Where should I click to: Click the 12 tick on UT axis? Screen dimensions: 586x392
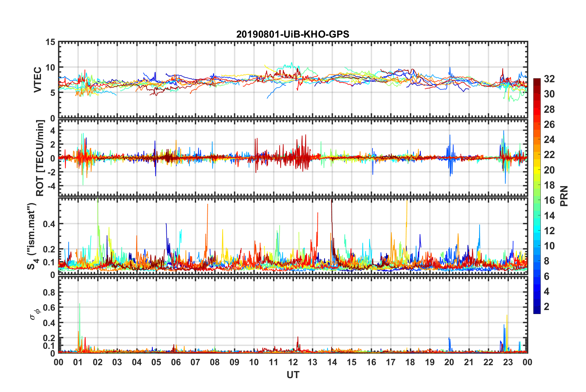tap(293, 362)
